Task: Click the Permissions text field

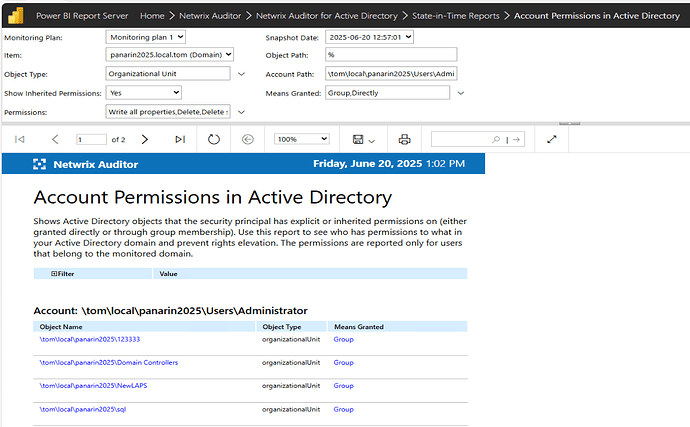Action: point(168,112)
